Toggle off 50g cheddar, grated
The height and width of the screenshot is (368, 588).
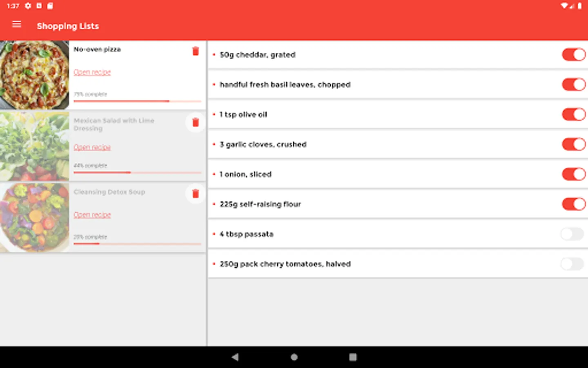(x=574, y=54)
